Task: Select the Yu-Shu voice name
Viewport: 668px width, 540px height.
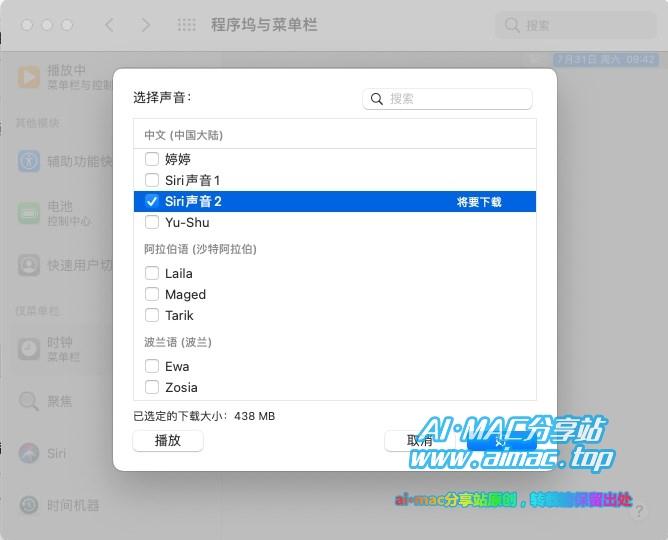Action: point(187,222)
